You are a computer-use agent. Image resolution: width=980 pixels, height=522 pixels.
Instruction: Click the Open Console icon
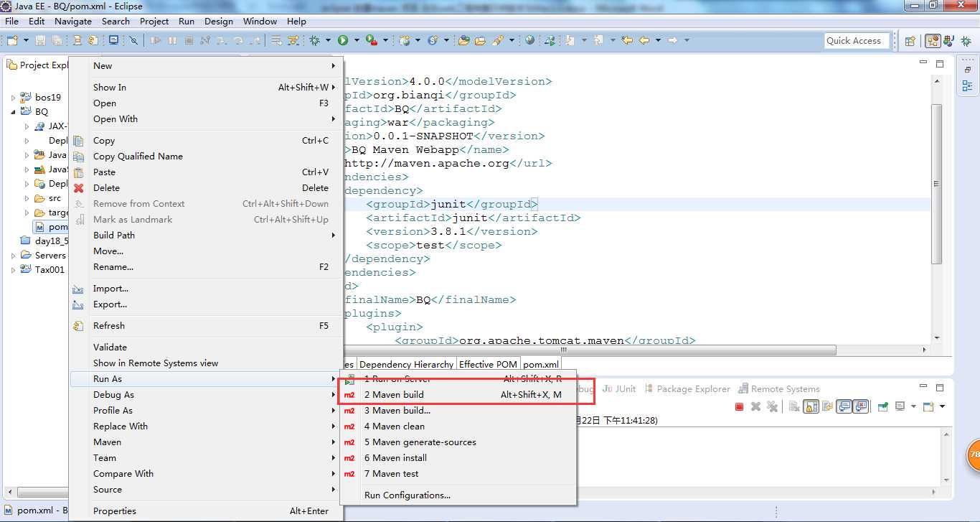pyautogui.click(x=928, y=406)
